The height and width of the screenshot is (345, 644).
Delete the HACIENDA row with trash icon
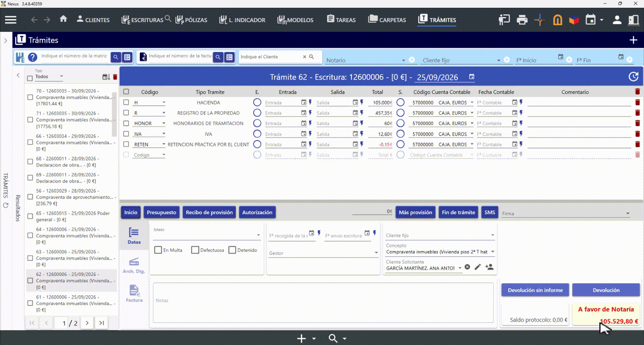click(637, 103)
